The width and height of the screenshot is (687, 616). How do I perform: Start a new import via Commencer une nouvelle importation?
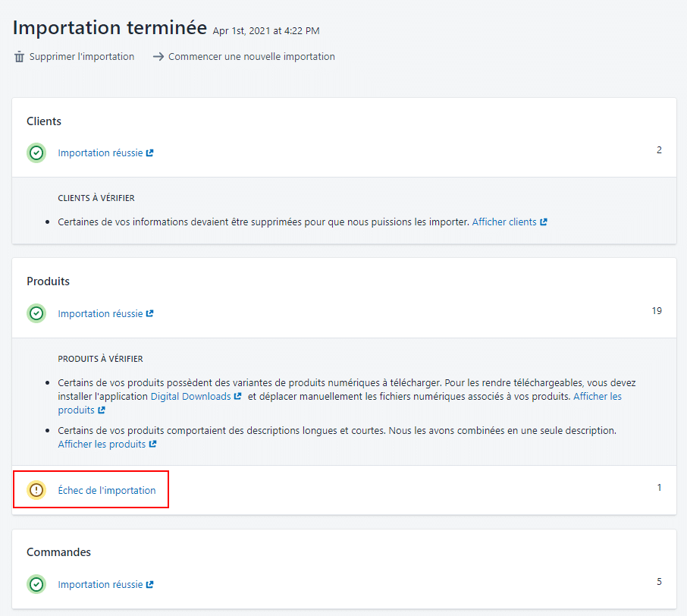251,57
